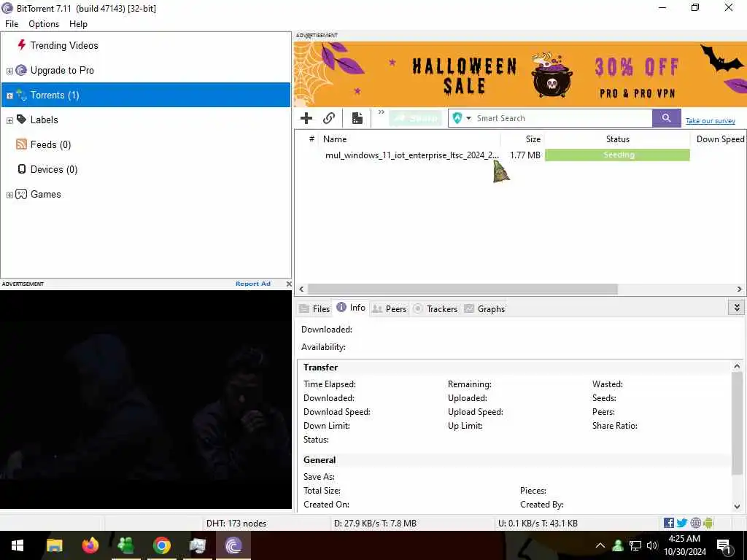Launch Firefox from the taskbar

tap(90, 545)
